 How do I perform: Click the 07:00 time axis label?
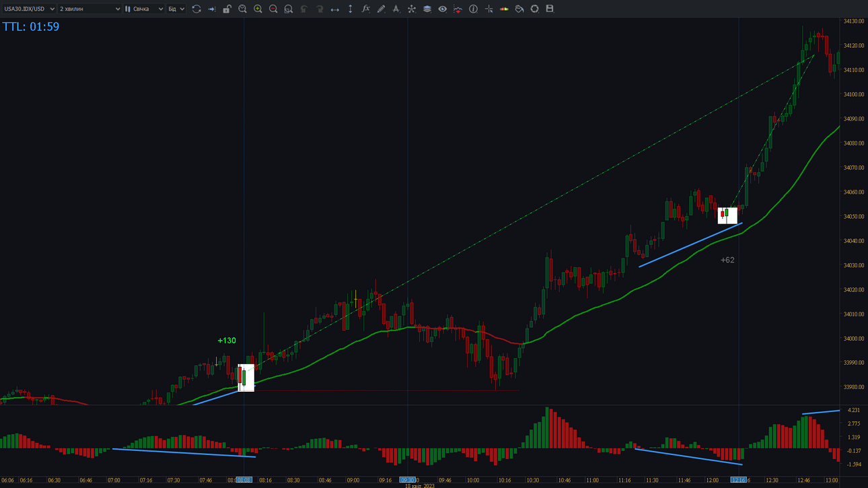pyautogui.click(x=114, y=480)
